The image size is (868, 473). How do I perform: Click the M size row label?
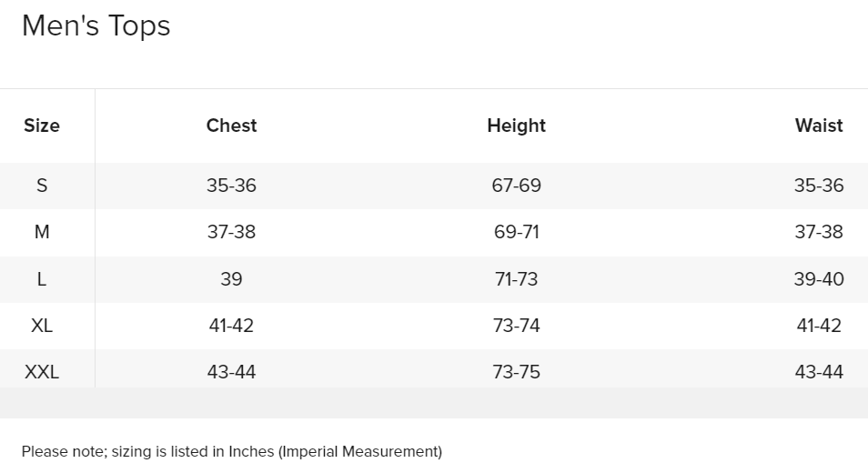(x=42, y=232)
